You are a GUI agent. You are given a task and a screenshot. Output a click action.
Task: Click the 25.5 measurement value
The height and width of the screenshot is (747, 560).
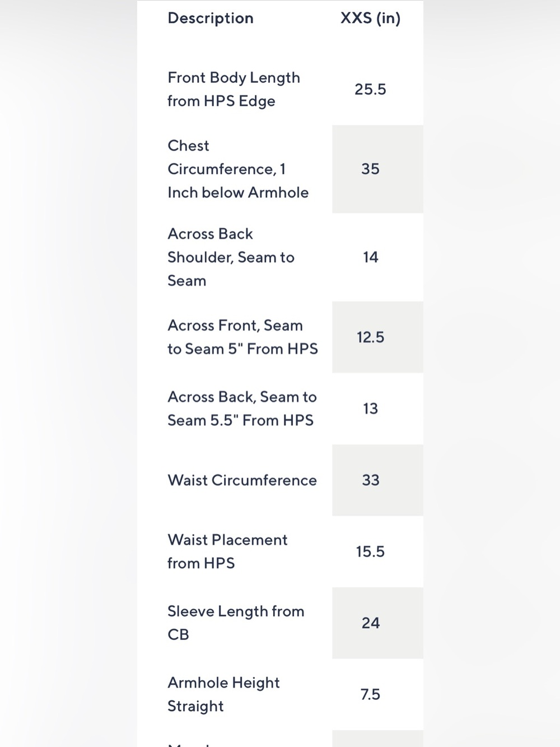coord(370,89)
